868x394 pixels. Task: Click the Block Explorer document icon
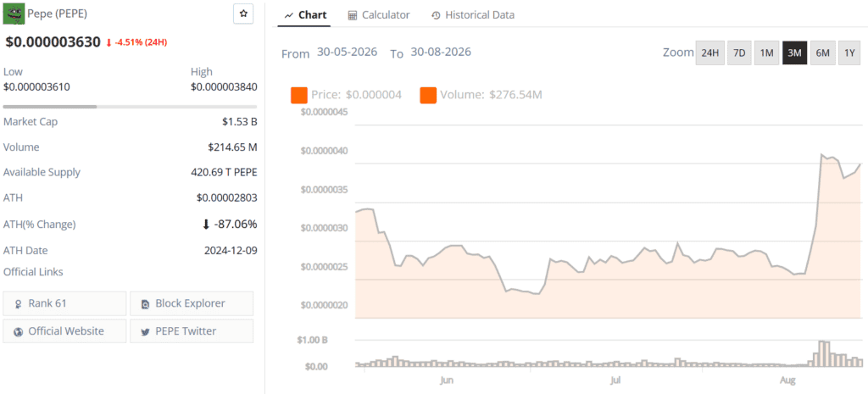[145, 304]
